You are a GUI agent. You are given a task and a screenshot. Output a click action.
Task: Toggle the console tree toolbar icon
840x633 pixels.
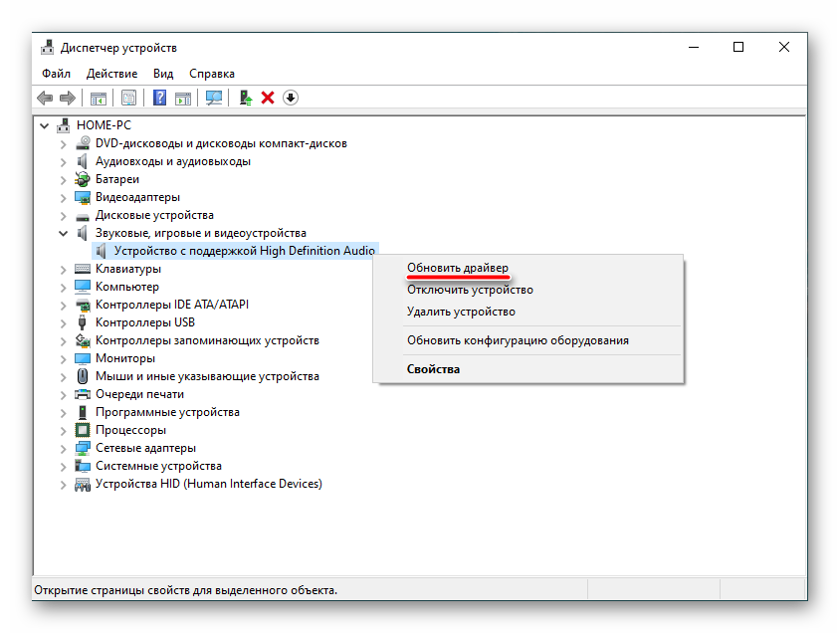pyautogui.click(x=99, y=98)
